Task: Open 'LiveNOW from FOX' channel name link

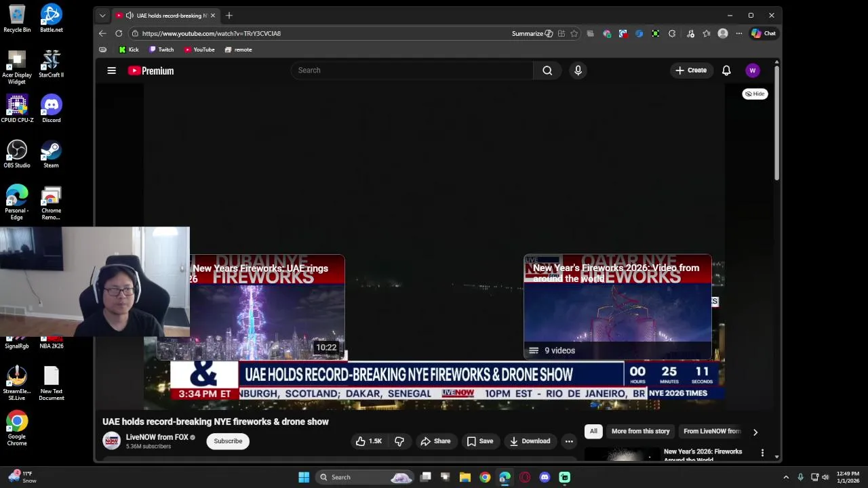Action: coord(157,437)
